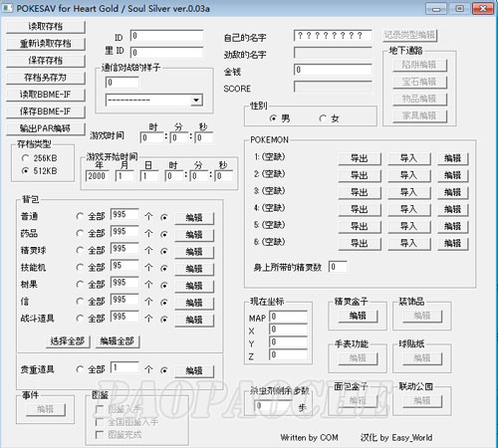Image resolution: width=498 pixels, height=448 pixels.
Task: Click 编辑 button in the 贵重道具 row
Action: [x=194, y=370]
